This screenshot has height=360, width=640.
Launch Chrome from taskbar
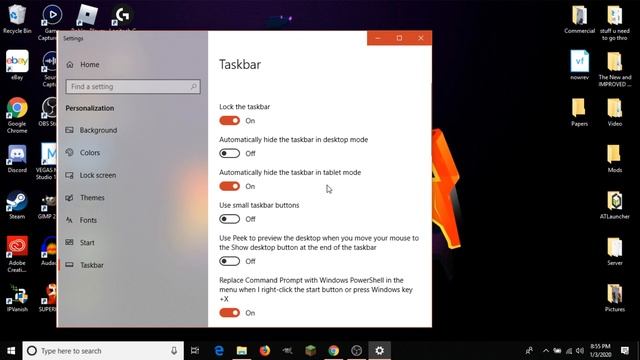[x=333, y=351]
